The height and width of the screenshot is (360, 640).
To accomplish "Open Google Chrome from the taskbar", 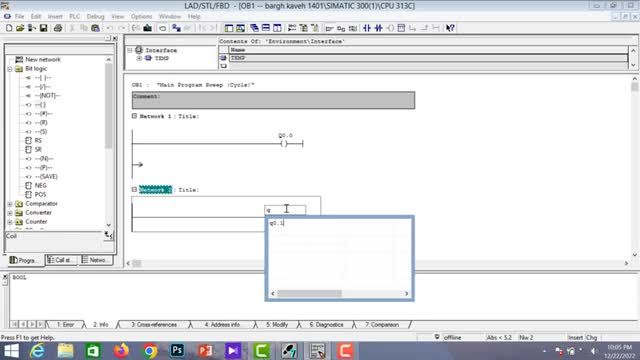I will (x=149, y=351).
